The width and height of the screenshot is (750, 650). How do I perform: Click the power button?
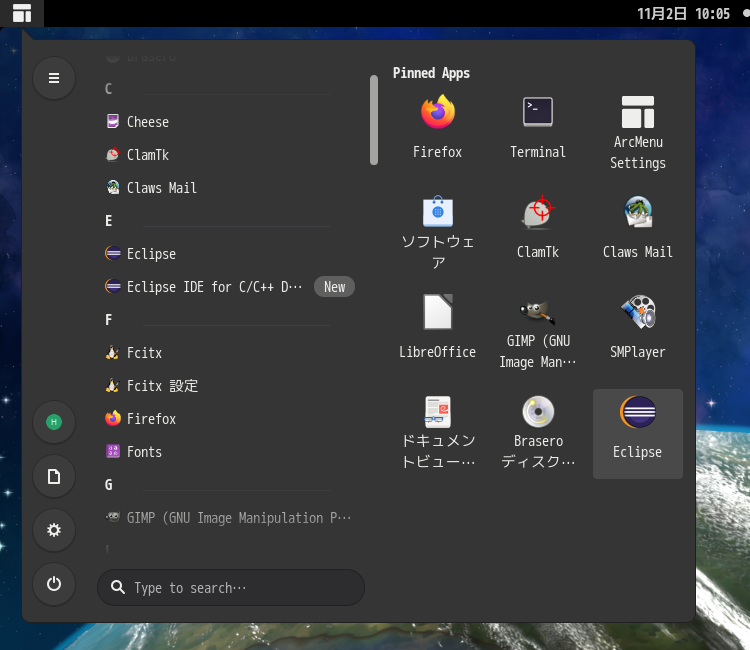[54, 584]
